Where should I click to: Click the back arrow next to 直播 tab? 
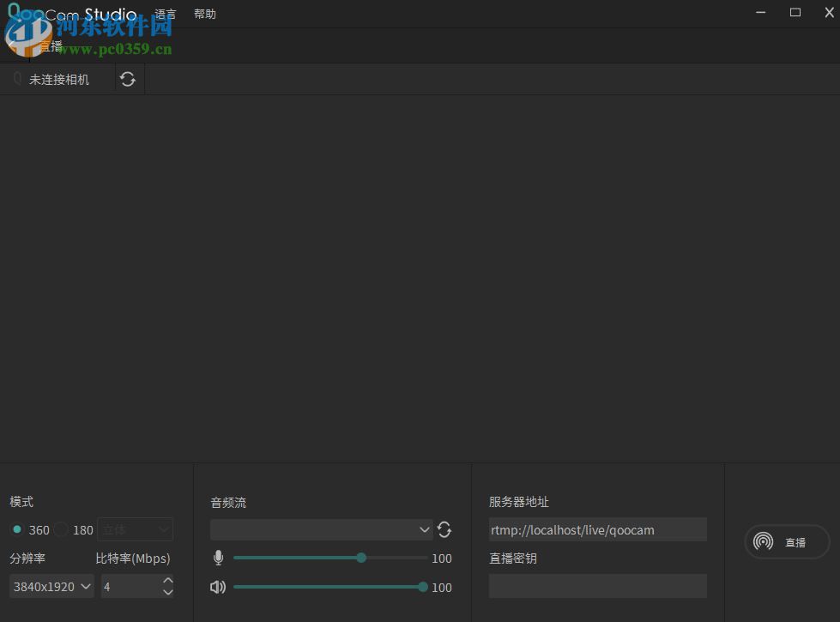click(12, 45)
